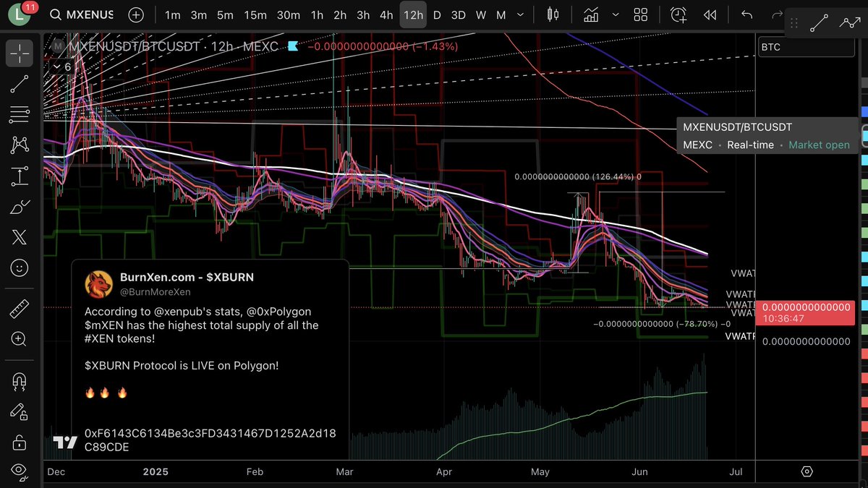Collapse the indicator legend showing 6
Viewport: 868px width, 488px height.
coord(62,67)
